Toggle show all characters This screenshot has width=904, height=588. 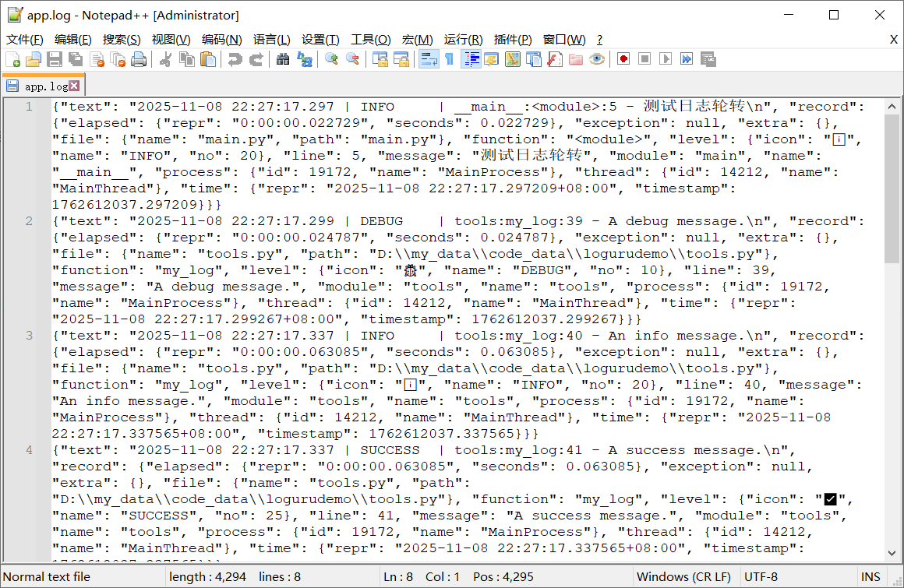pos(448,58)
